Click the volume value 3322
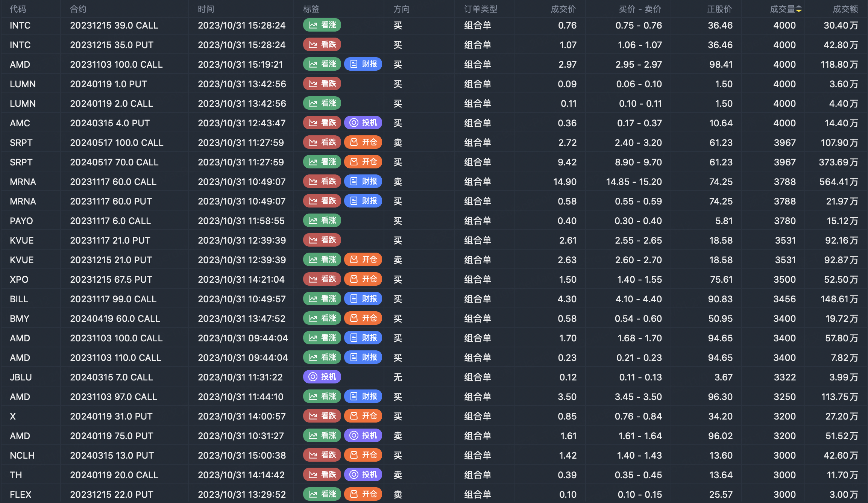The height and width of the screenshot is (503, 868). point(785,377)
